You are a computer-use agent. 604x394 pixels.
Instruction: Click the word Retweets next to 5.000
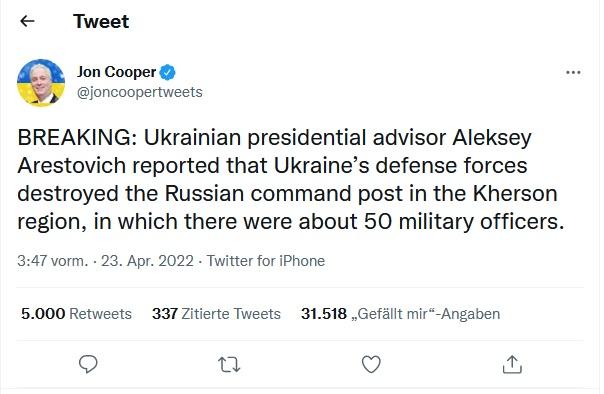[101, 314]
